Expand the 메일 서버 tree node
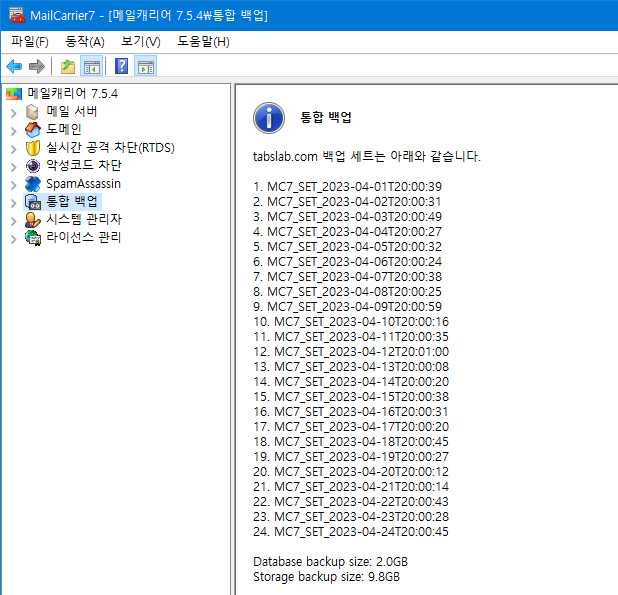The image size is (618, 595). pos(13,111)
